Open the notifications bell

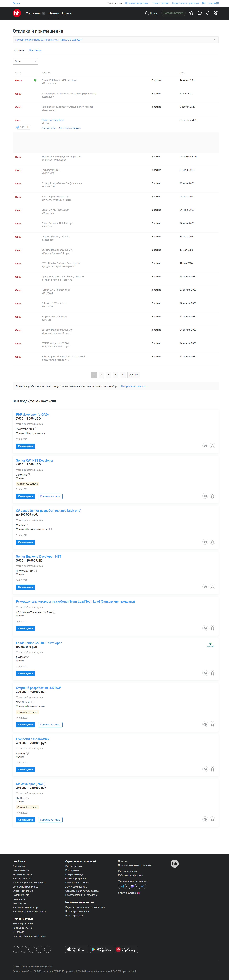[x=208, y=13]
